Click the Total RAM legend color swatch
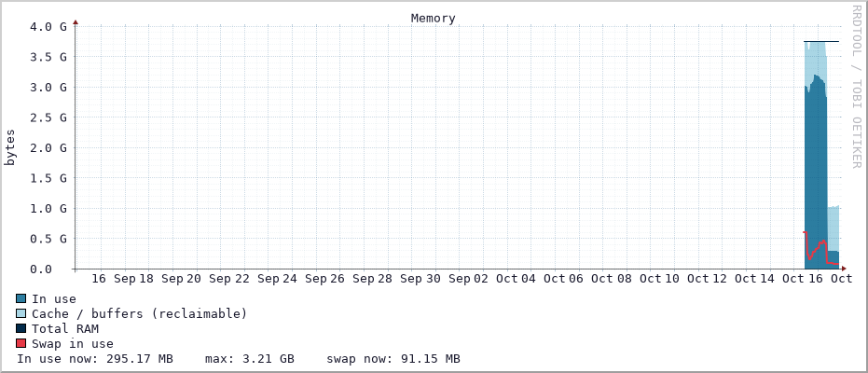The width and height of the screenshot is (868, 373). click(21, 329)
